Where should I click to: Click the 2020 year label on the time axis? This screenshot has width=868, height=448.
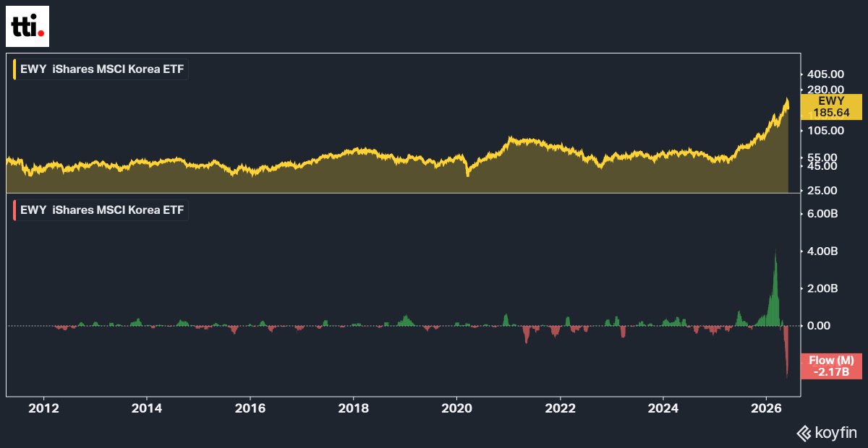(x=457, y=408)
